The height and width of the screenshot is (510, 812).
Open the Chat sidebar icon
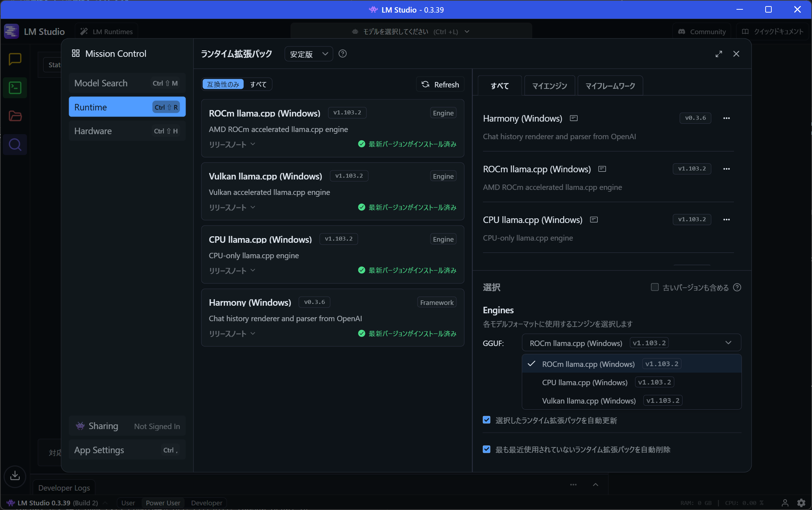[15, 59]
